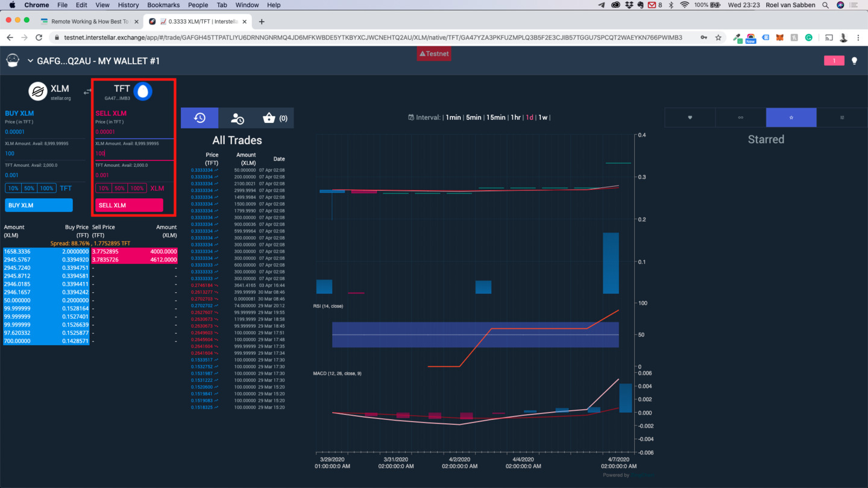Open the All Trades history tab
This screenshot has width=868, height=488.
coord(200,118)
